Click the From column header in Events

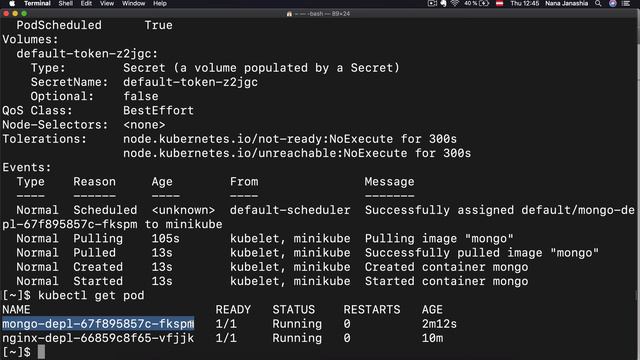[x=244, y=182]
